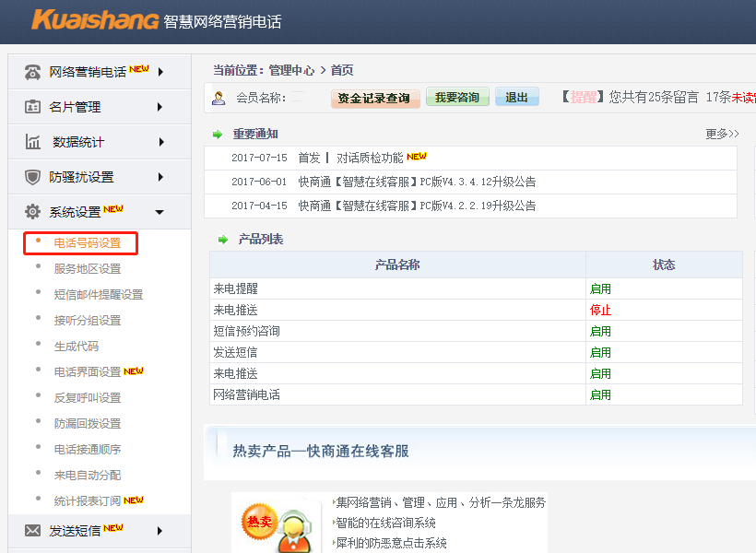Click the phone icon beside 网络营销电话
Screen dimensions: 756x553
pyautogui.click(x=33, y=72)
